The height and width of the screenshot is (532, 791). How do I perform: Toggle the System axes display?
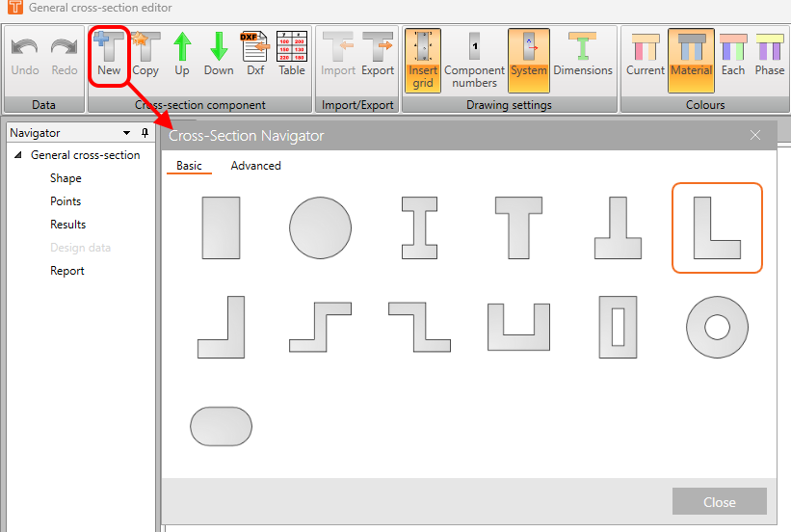[529, 61]
